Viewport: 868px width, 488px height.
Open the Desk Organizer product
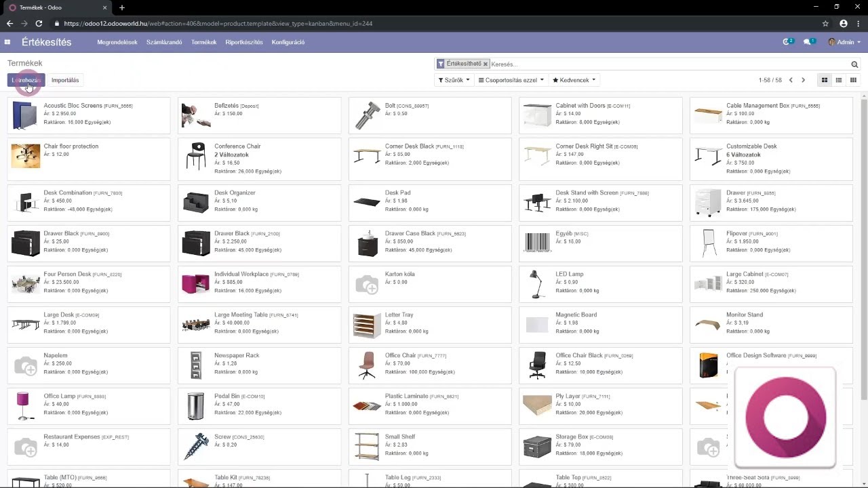[x=260, y=202]
